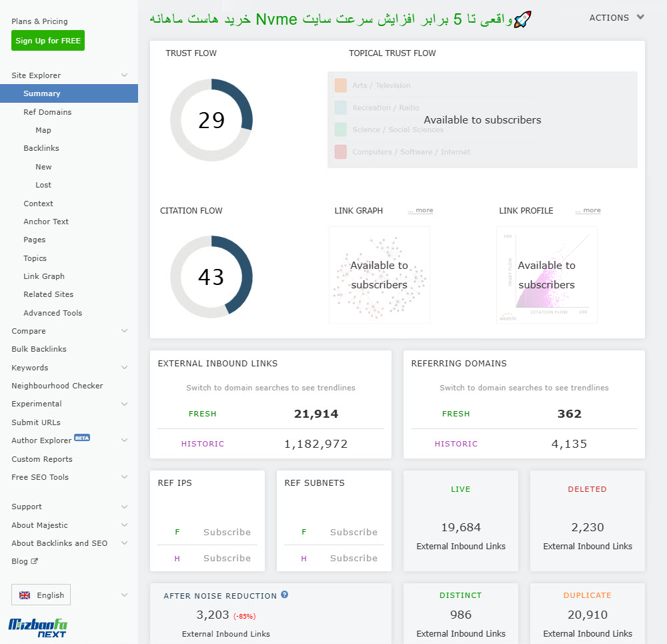Show New backlinks
This screenshot has width=667, height=644.
pos(43,167)
